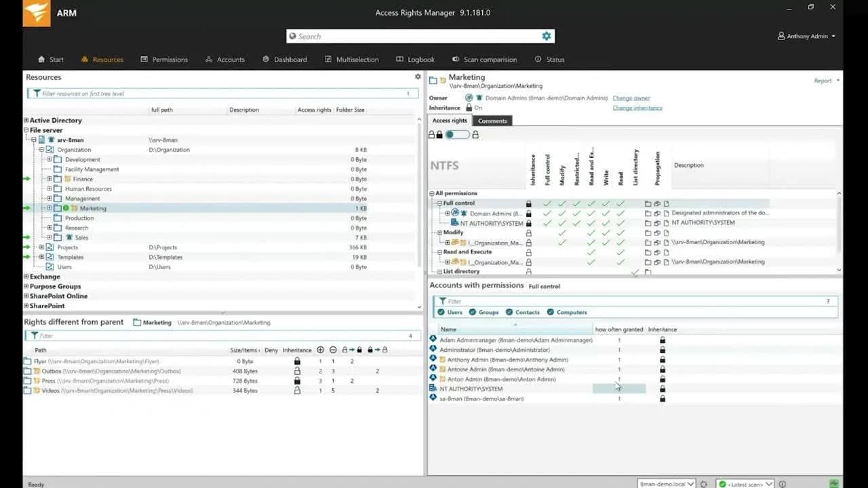Sort by how often granted column
The width and height of the screenshot is (868, 488).
coord(619,329)
